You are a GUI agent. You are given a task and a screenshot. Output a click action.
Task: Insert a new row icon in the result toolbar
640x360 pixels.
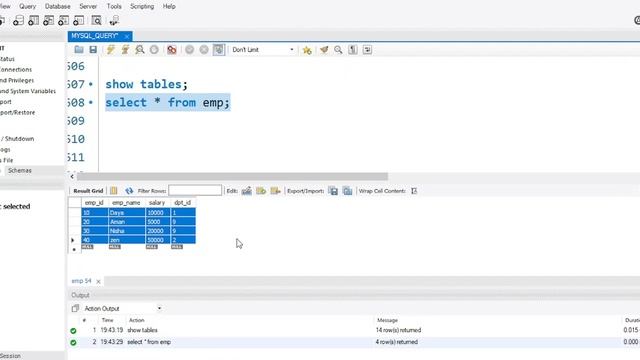261,191
